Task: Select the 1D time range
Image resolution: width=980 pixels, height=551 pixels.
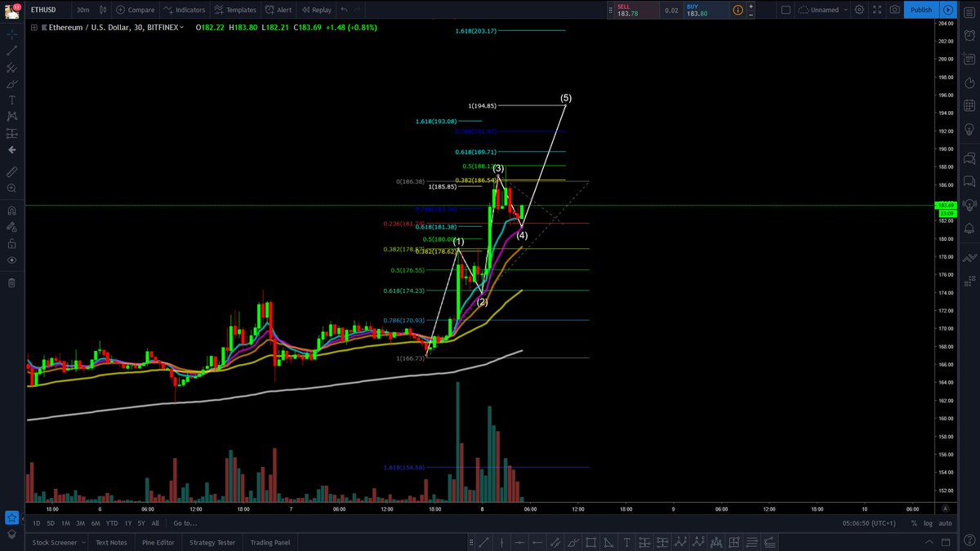Action: coord(36,523)
